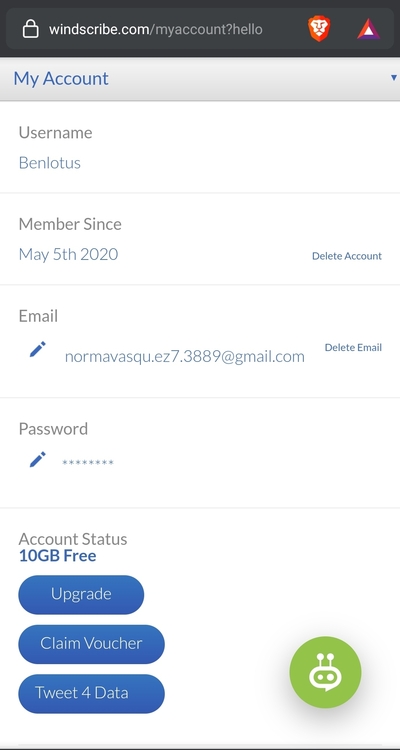Screen dimensions: 400x750
Task: Open the Brave Rewards triangle icon
Action: tap(368, 29)
